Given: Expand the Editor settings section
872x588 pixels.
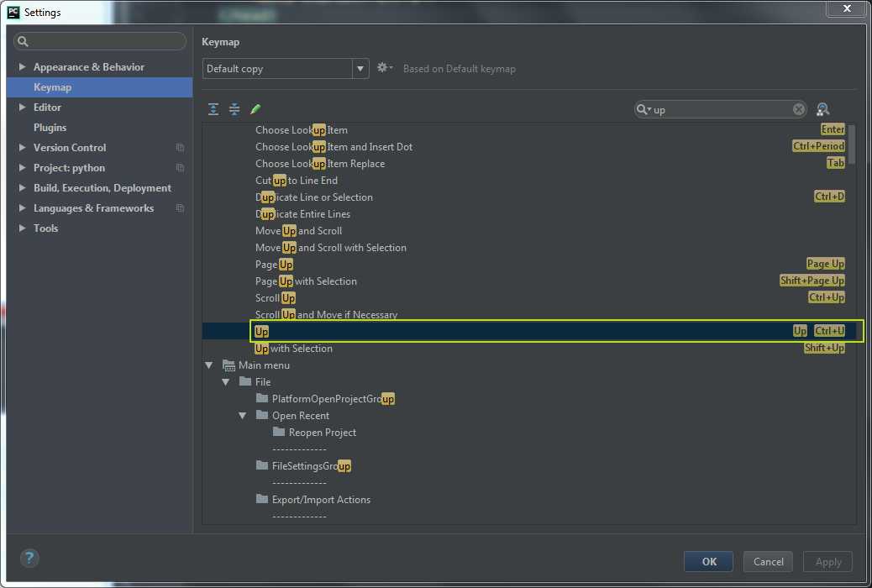Looking at the screenshot, I should tap(22, 107).
